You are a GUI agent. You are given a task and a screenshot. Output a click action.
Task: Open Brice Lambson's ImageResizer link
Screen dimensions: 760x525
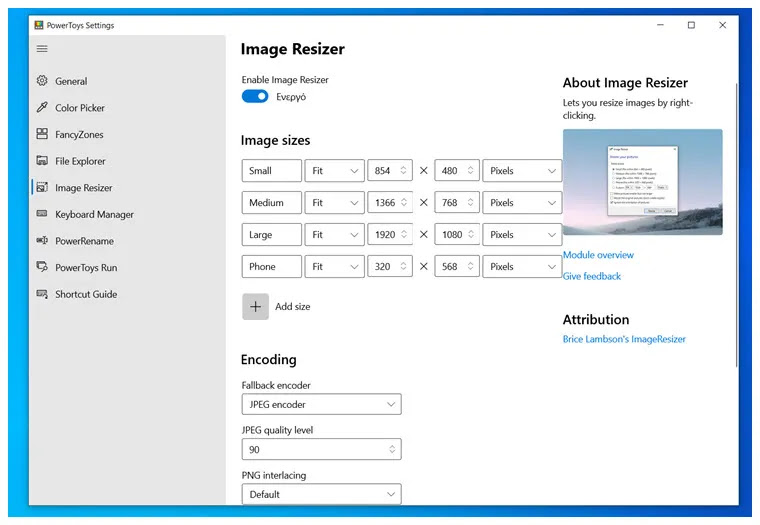coord(624,339)
